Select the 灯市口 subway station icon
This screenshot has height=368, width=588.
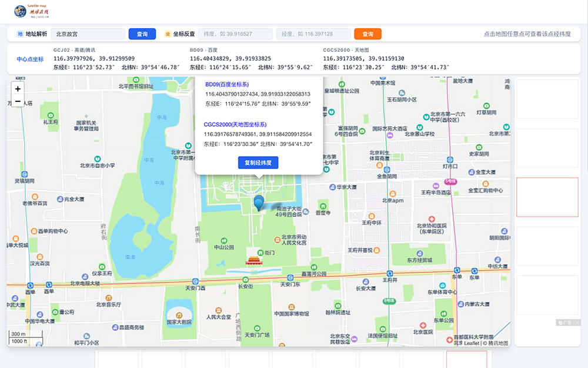coord(450,160)
